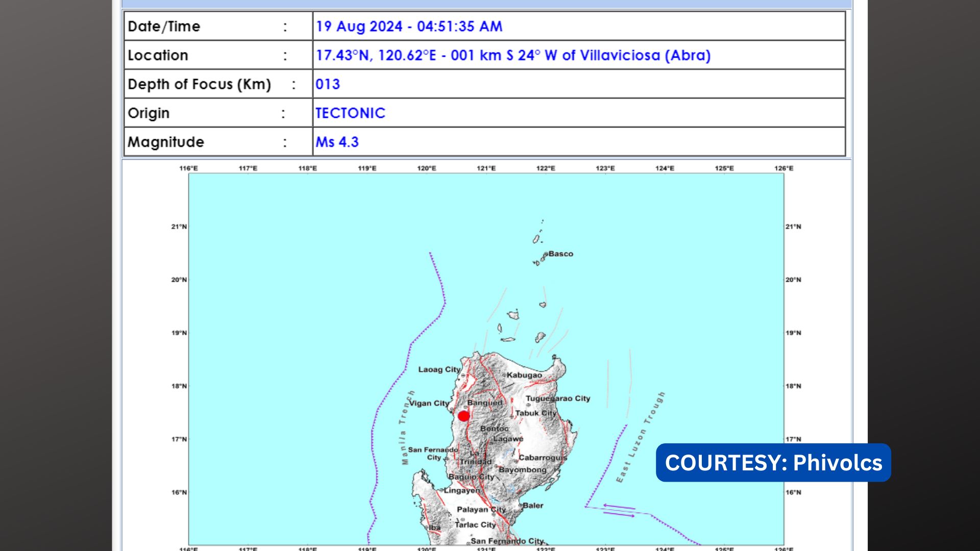Click the origin value 'TECTONIC'

click(350, 113)
